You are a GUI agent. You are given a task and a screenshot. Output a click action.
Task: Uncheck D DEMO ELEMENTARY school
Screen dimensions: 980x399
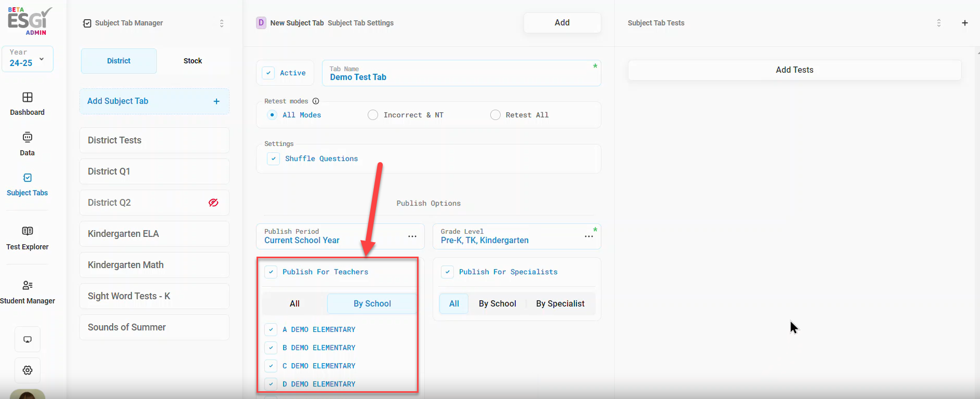(x=271, y=384)
